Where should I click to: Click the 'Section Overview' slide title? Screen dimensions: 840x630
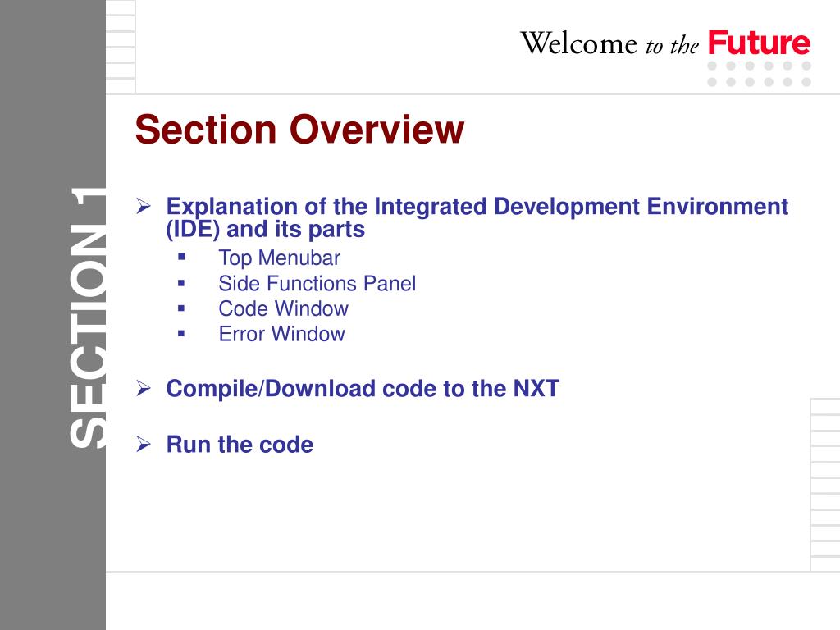click(x=299, y=130)
